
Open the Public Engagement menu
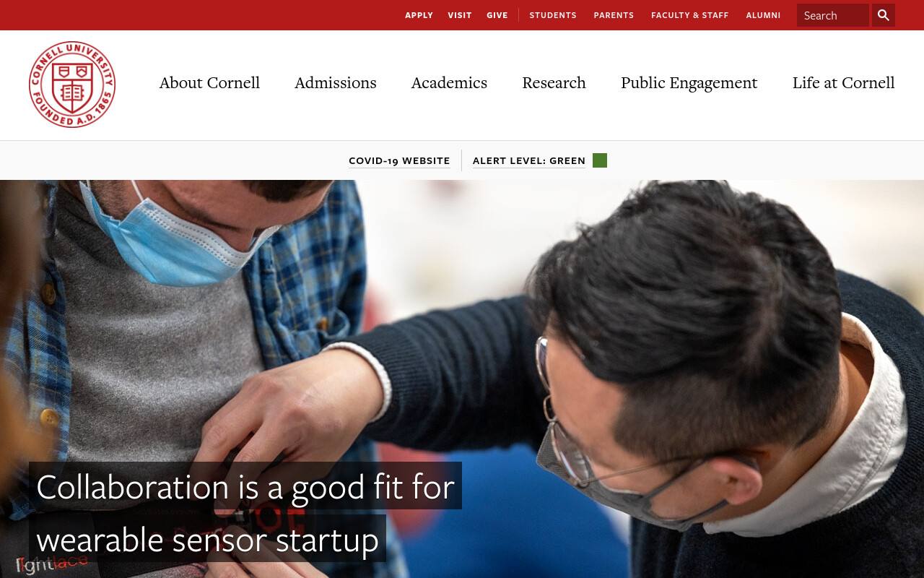[x=689, y=82]
